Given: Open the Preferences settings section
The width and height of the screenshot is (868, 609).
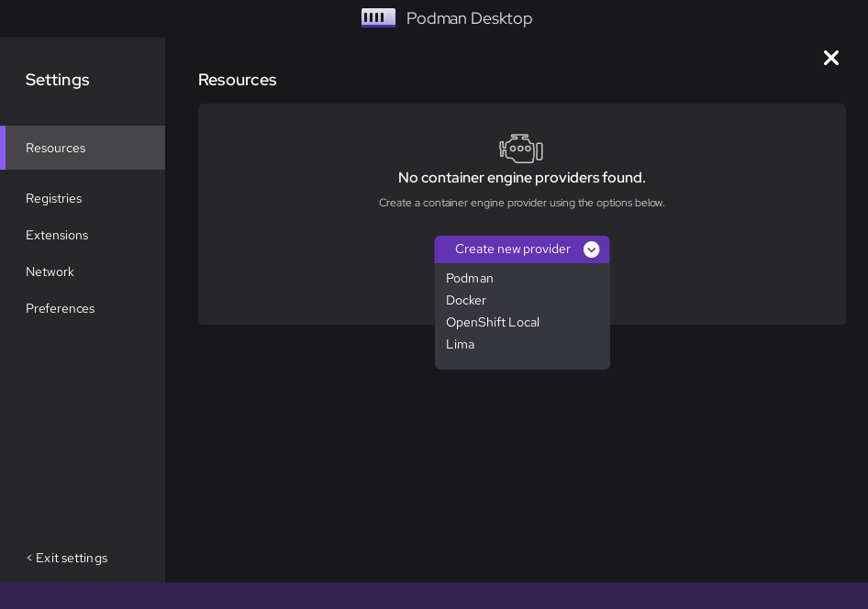Looking at the screenshot, I should tap(60, 308).
